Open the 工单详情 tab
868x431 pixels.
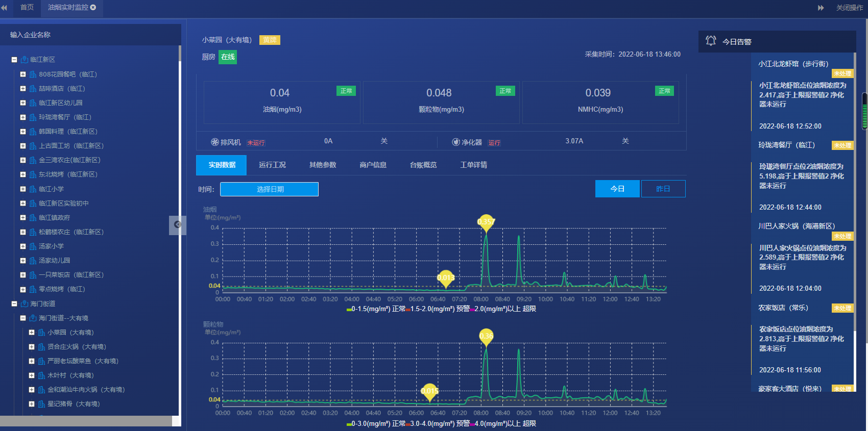tap(474, 165)
